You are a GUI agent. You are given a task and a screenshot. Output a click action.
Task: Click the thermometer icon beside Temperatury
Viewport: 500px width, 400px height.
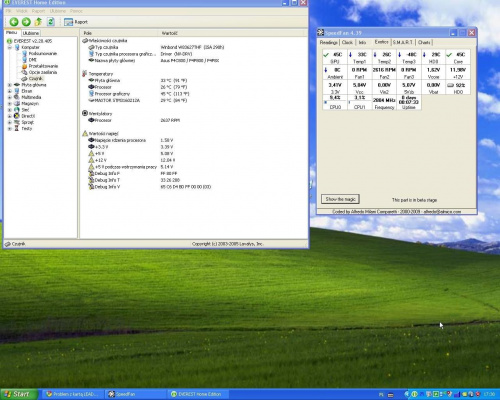coord(85,74)
